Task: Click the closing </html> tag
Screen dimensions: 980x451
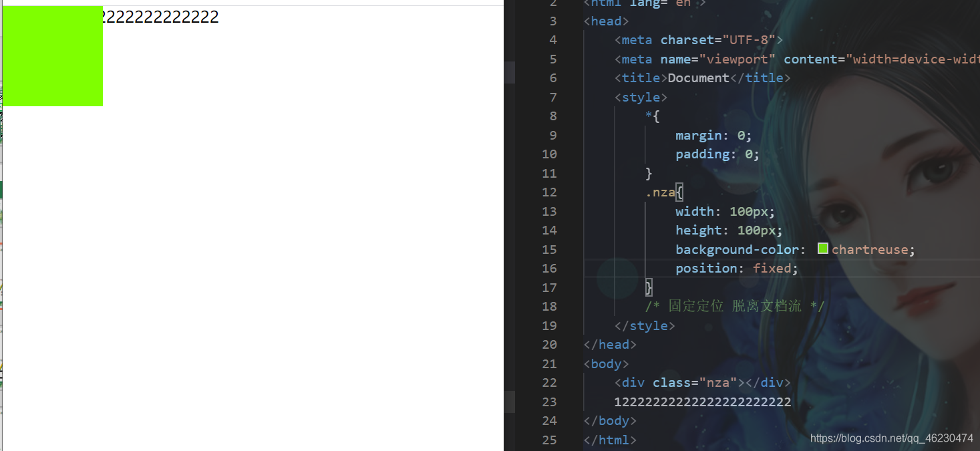Action: point(610,440)
